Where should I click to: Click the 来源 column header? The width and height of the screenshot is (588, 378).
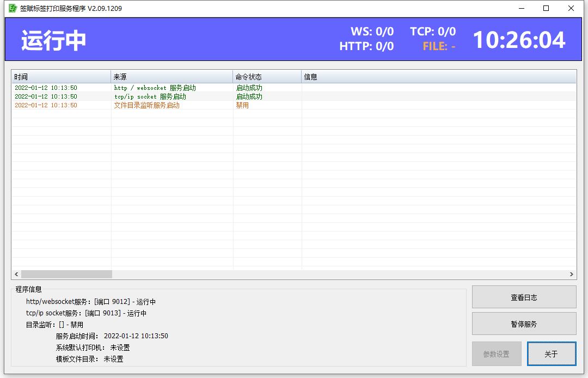(171, 76)
